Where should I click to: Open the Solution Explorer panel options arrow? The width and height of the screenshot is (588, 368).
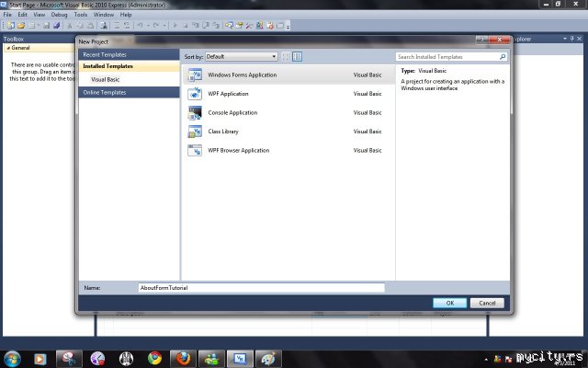[x=565, y=39]
